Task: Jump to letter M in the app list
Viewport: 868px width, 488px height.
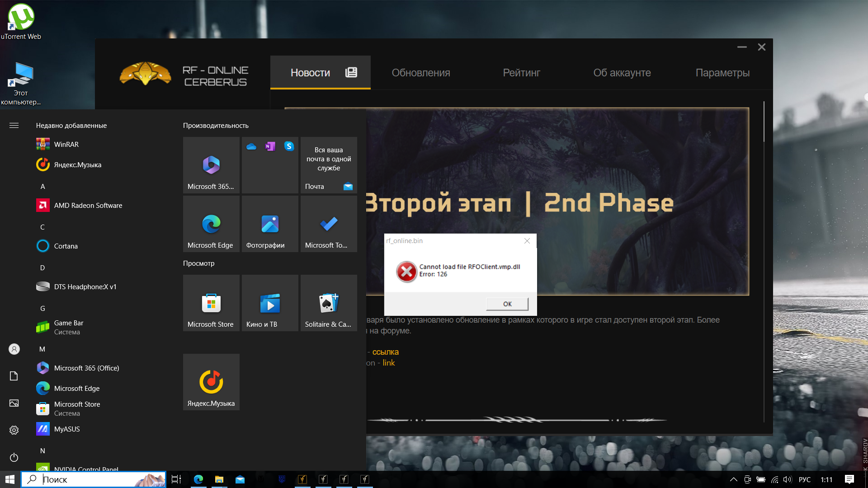Action: point(42,349)
